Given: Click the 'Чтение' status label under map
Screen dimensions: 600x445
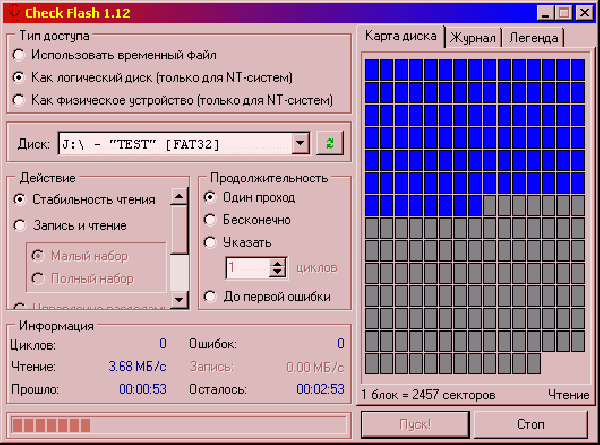Looking at the screenshot, I should click(x=569, y=395).
